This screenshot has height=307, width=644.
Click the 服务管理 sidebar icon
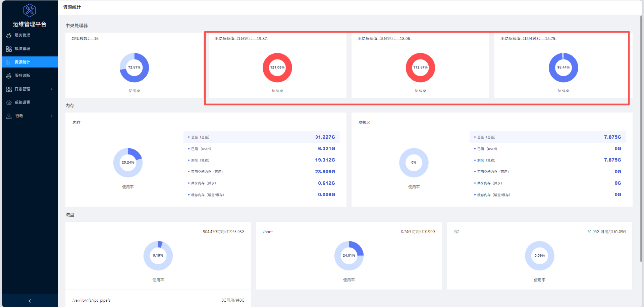pyautogui.click(x=9, y=35)
